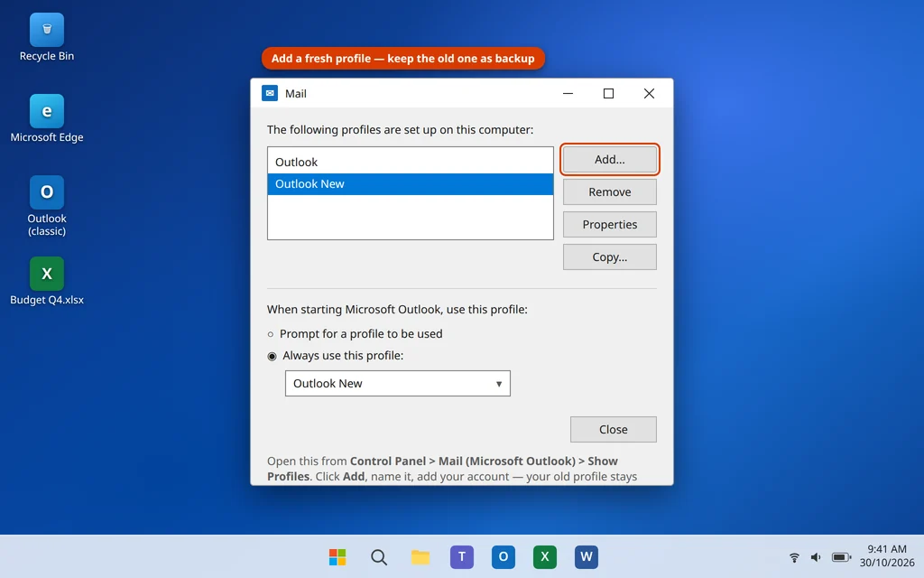The height and width of the screenshot is (578, 924).
Task: Select the Outlook profile in the list
Action: coord(411,163)
